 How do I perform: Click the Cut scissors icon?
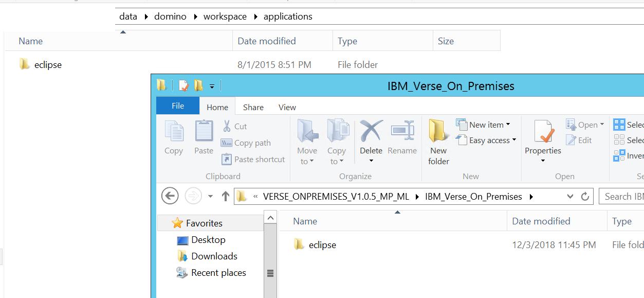(x=227, y=126)
